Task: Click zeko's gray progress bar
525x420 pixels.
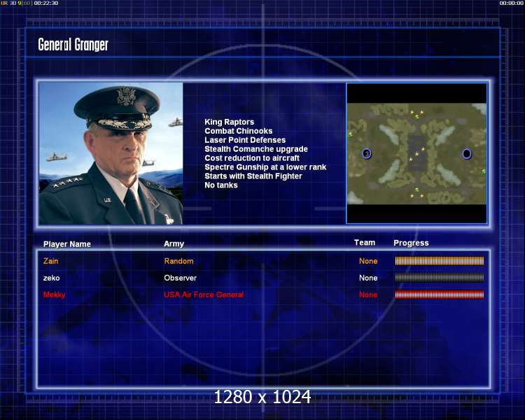Action: click(x=440, y=278)
